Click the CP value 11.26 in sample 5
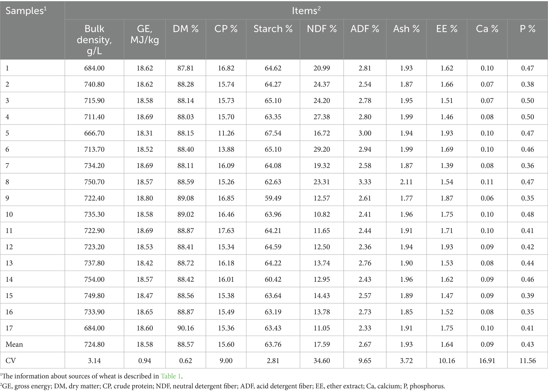548x392 pixels. [226, 133]
